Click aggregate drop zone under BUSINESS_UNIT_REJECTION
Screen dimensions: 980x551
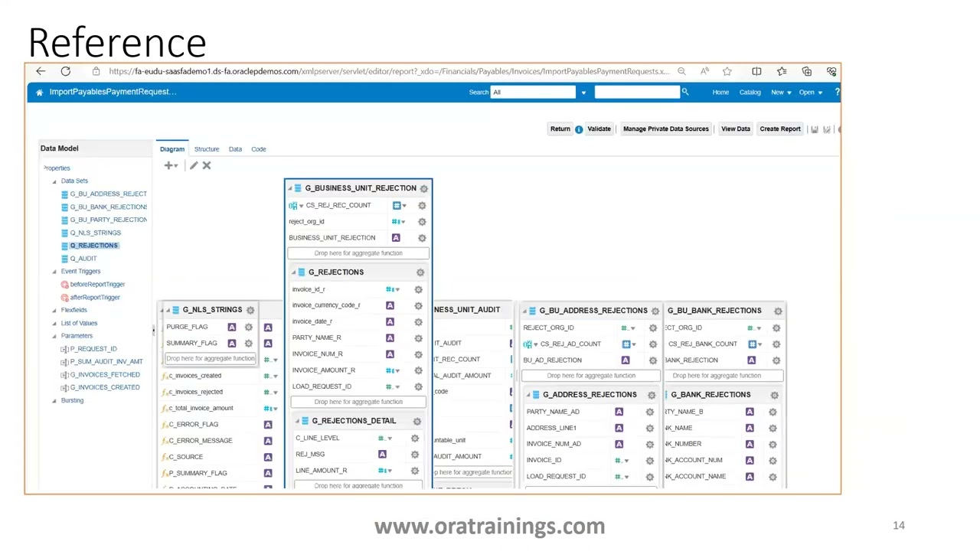358,253
